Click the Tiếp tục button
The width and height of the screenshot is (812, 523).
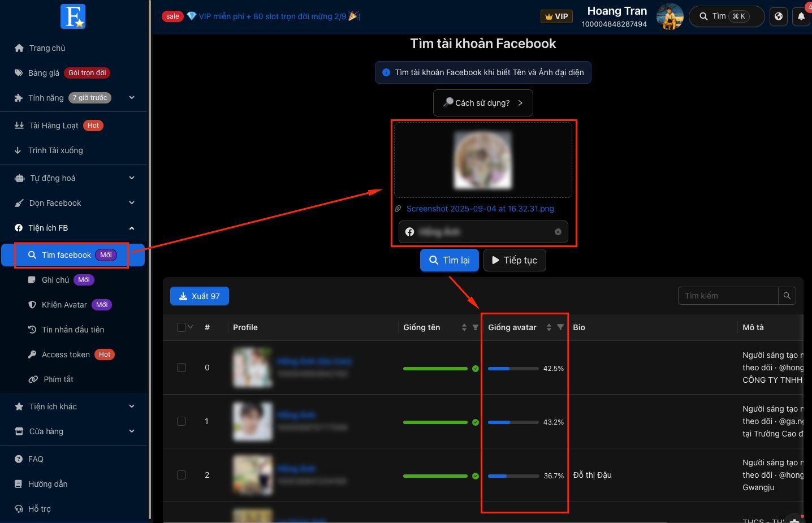click(x=515, y=260)
